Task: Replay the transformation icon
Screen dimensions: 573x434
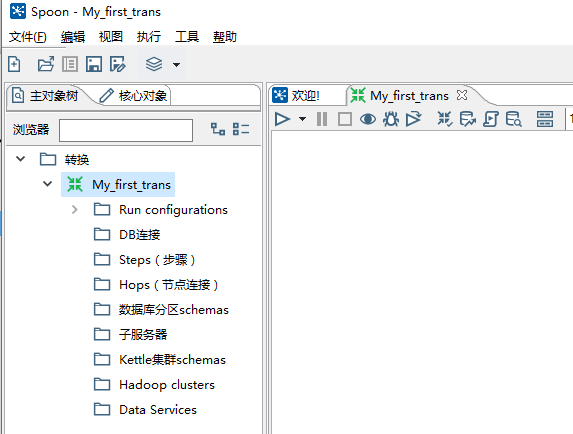Action: [x=414, y=119]
